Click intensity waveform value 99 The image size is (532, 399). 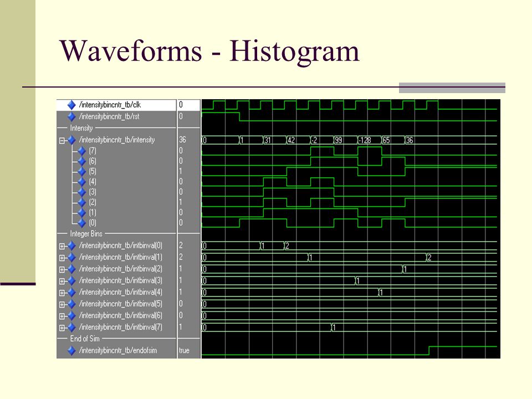pos(338,140)
